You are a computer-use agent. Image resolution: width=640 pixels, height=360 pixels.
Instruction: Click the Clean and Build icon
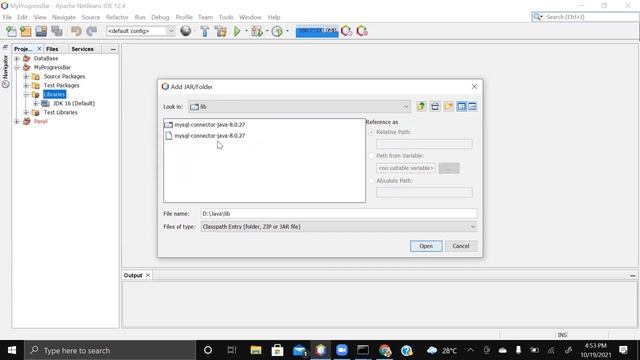point(220,31)
